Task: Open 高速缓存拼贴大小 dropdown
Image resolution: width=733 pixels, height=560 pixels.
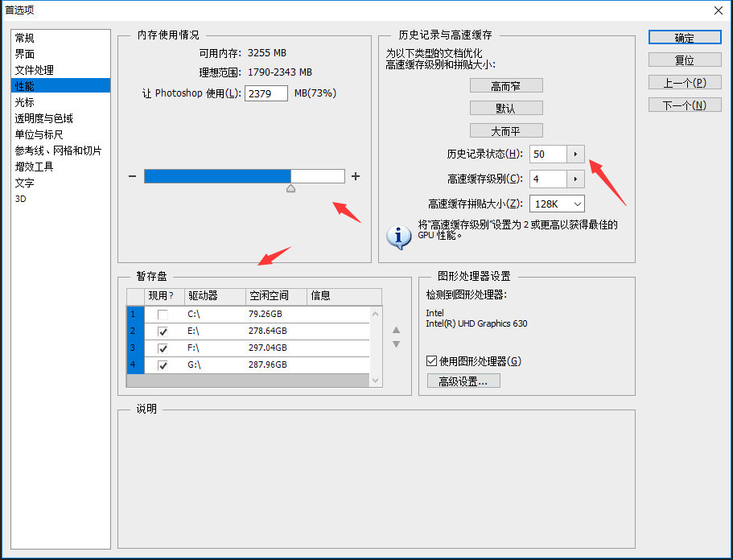Action: [x=557, y=204]
